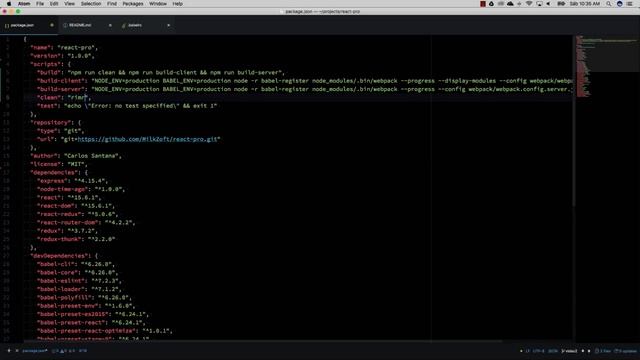The image size is (640, 360).
Task: Click the updates indicator in status bar
Action: (x=626, y=351)
